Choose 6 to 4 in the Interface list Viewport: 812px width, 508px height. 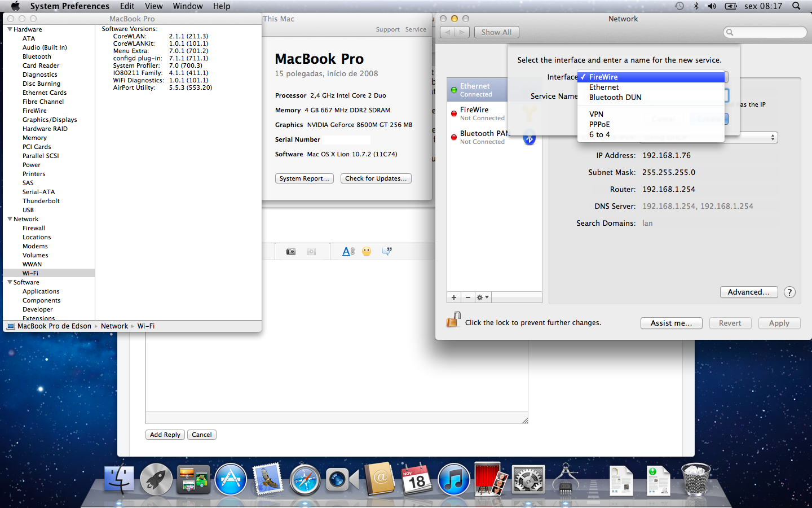651,135
